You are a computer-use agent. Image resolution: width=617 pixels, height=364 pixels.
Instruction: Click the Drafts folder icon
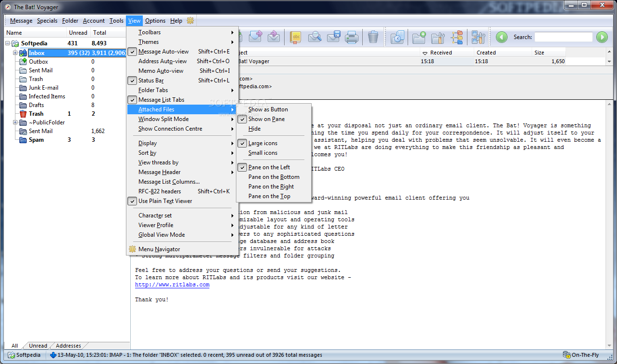click(23, 105)
